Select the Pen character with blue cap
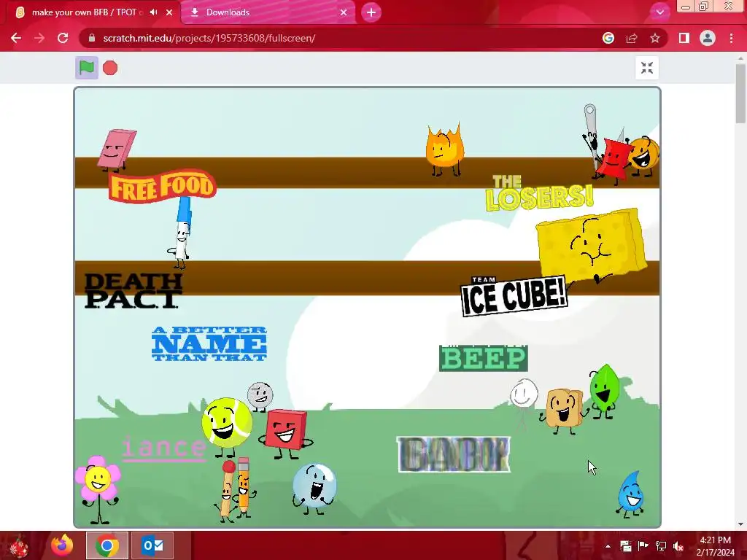747x560 pixels. (x=182, y=231)
